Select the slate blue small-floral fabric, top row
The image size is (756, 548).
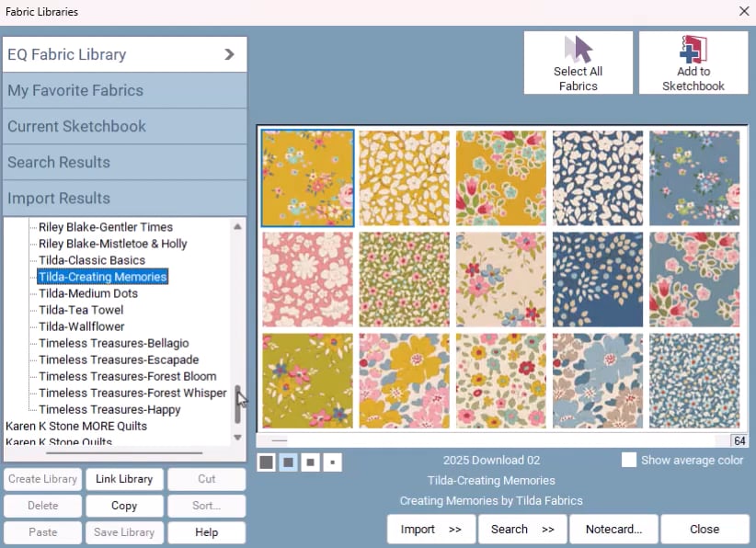coord(694,177)
